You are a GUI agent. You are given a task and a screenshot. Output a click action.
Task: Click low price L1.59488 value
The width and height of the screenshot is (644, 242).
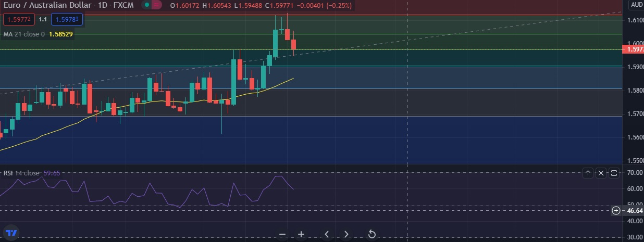click(x=248, y=6)
